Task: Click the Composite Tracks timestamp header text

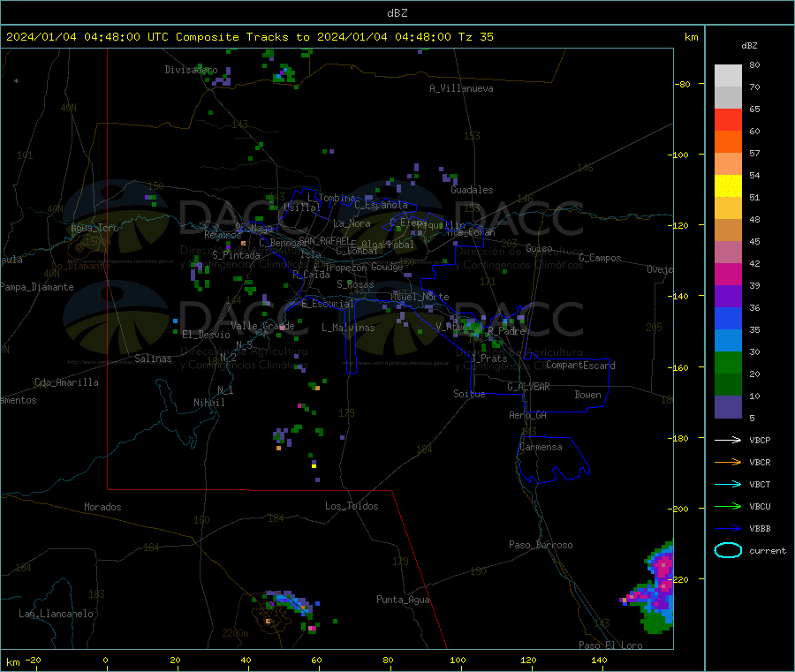Action: pyautogui.click(x=249, y=37)
